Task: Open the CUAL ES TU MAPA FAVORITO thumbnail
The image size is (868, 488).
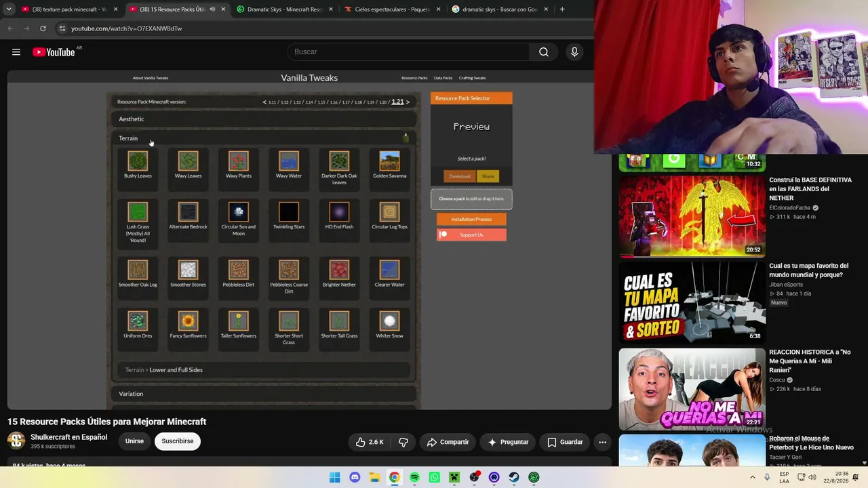Action: pyautogui.click(x=692, y=302)
